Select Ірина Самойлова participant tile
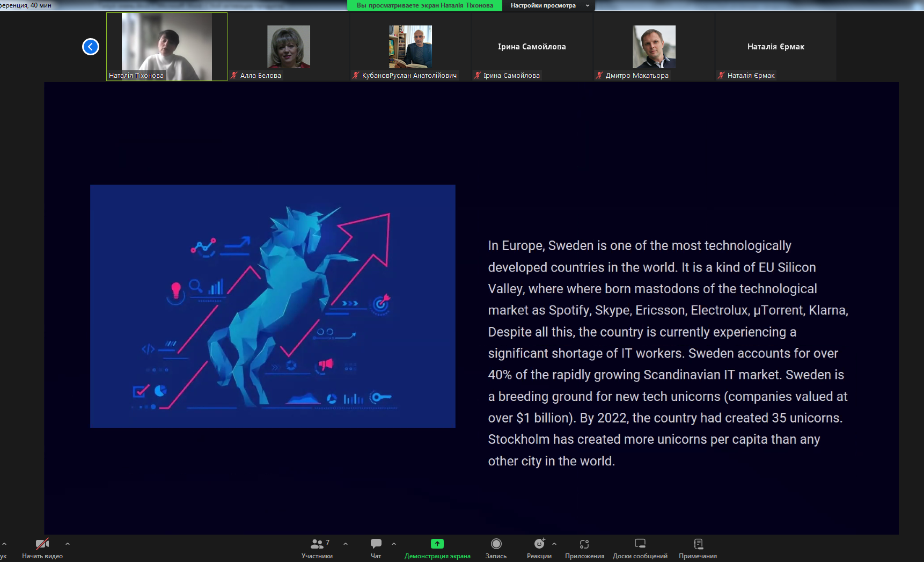 [532, 47]
